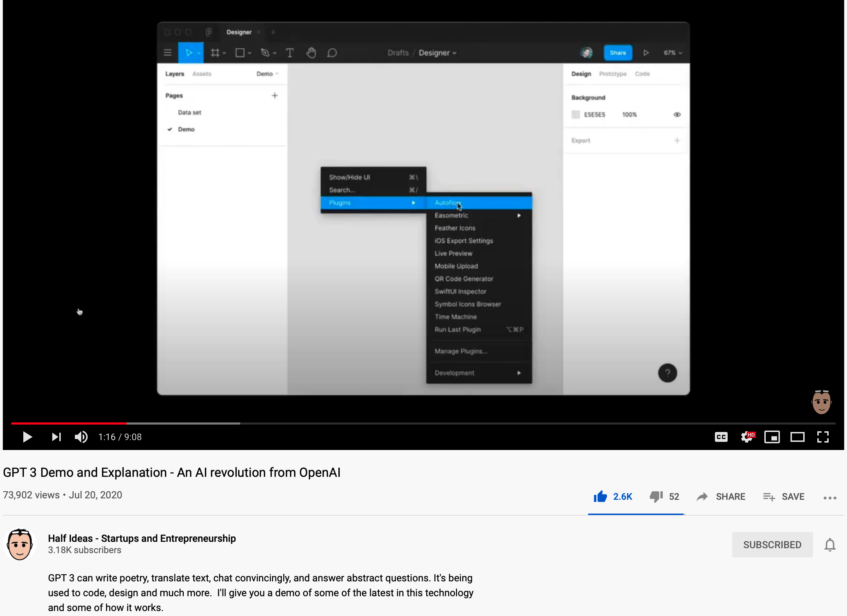Select the Data set page
The height and width of the screenshot is (616, 847).
click(190, 112)
